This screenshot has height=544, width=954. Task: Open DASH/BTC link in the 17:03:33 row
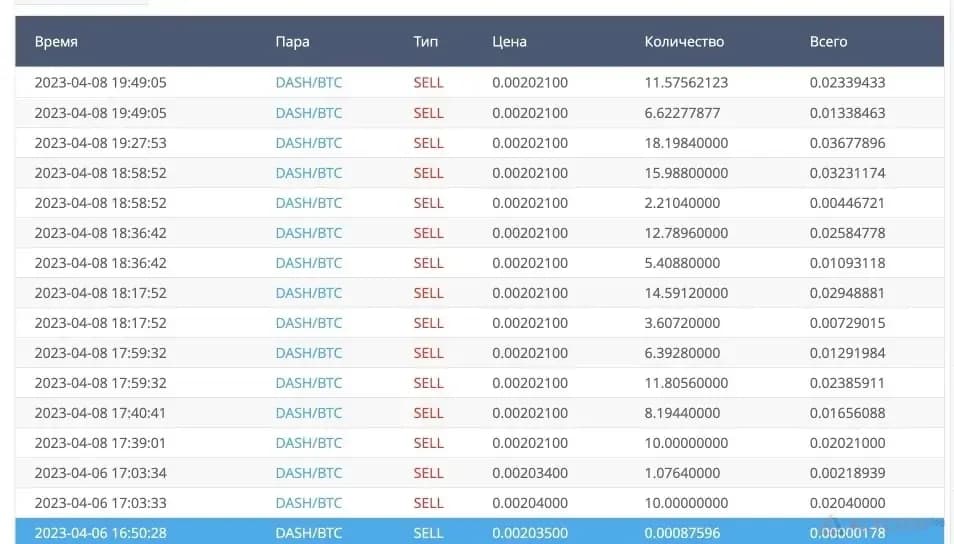click(308, 503)
